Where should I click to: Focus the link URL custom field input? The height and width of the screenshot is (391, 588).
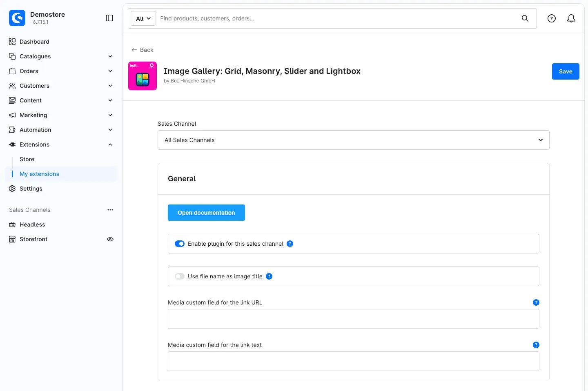[x=354, y=319]
